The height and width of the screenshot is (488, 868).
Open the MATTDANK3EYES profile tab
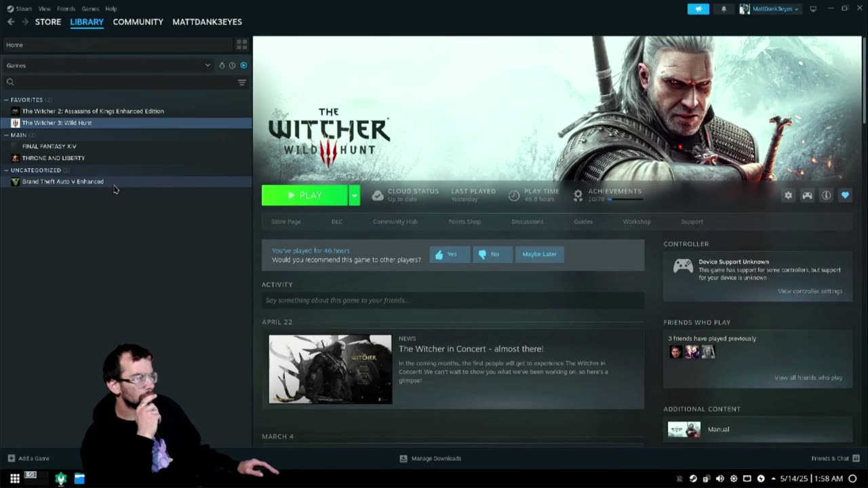(207, 22)
